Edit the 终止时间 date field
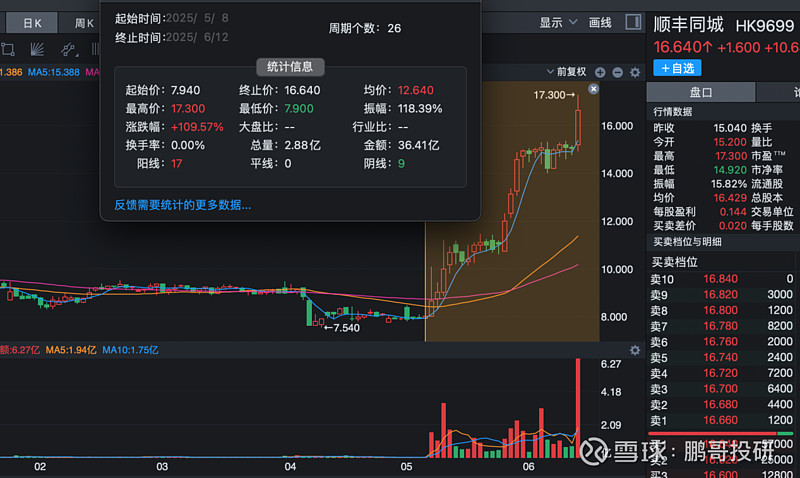 pyautogui.click(x=197, y=37)
